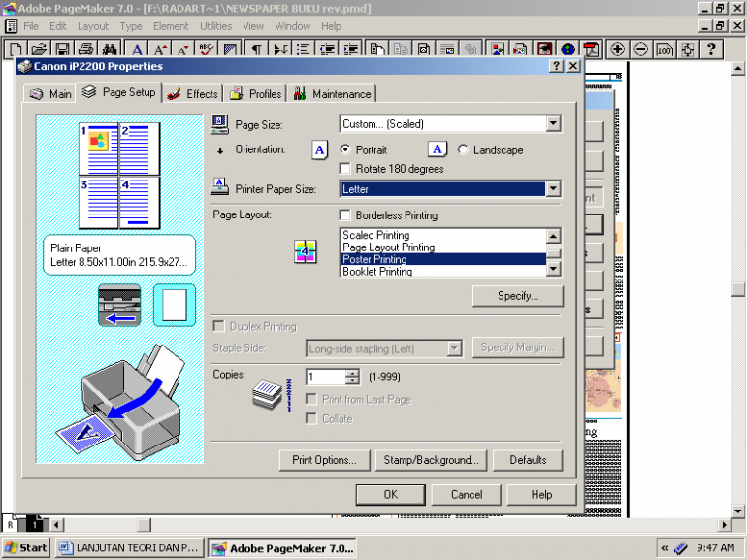Image resolution: width=747 pixels, height=560 pixels.
Task: Click page 1 icon at bottom left
Action: coord(34,524)
